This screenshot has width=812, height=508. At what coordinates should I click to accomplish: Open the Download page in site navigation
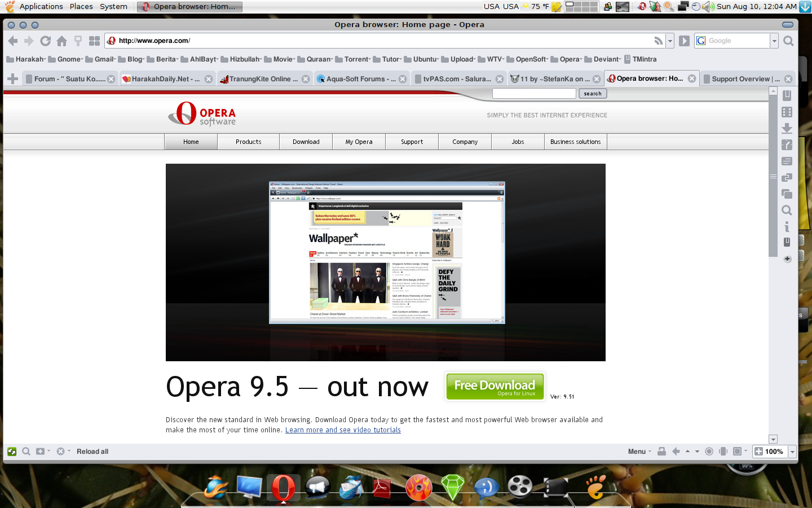pyautogui.click(x=306, y=142)
